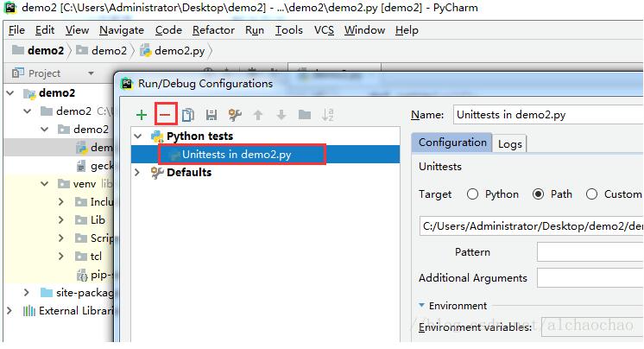Create new folder for configurations
The height and width of the screenshot is (349, 644).
click(x=305, y=114)
